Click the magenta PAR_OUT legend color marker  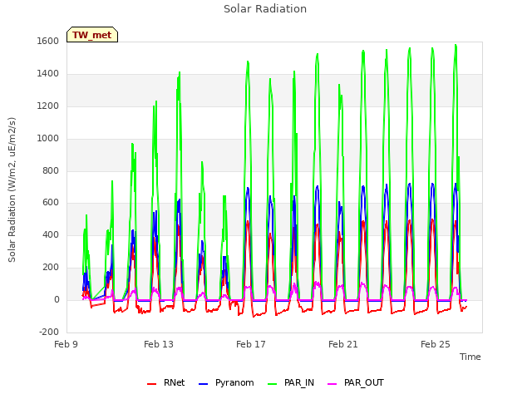point(332,384)
